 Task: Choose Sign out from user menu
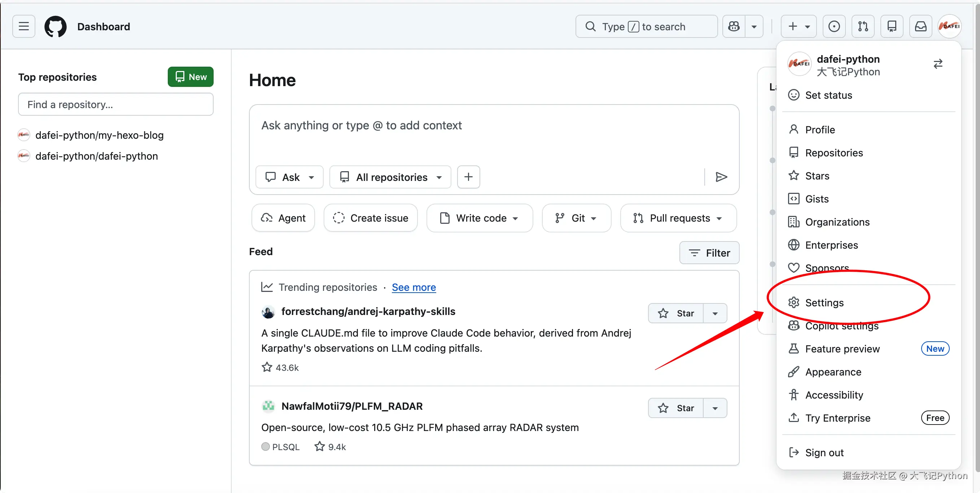coord(824,452)
